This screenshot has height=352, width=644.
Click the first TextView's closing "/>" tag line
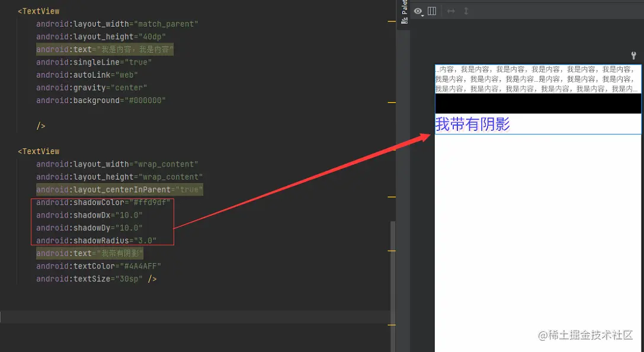pos(41,126)
